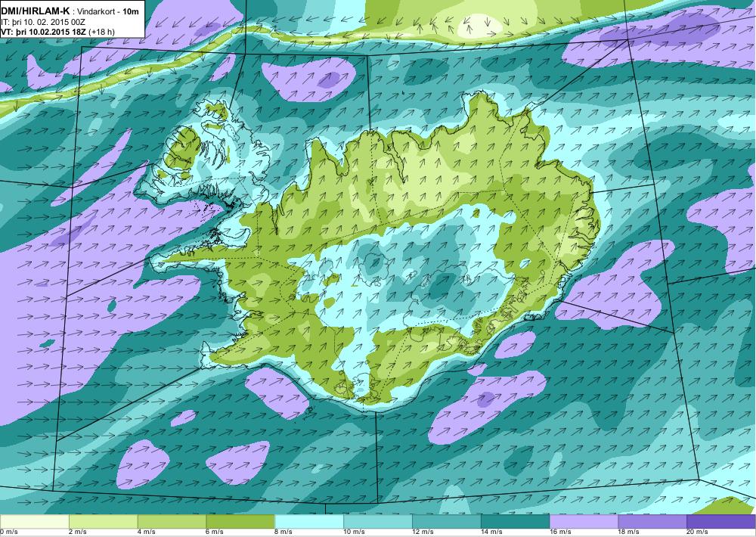Click the '12 m/s' legend label
Viewport: 756px width, 537px height.
coord(423,532)
